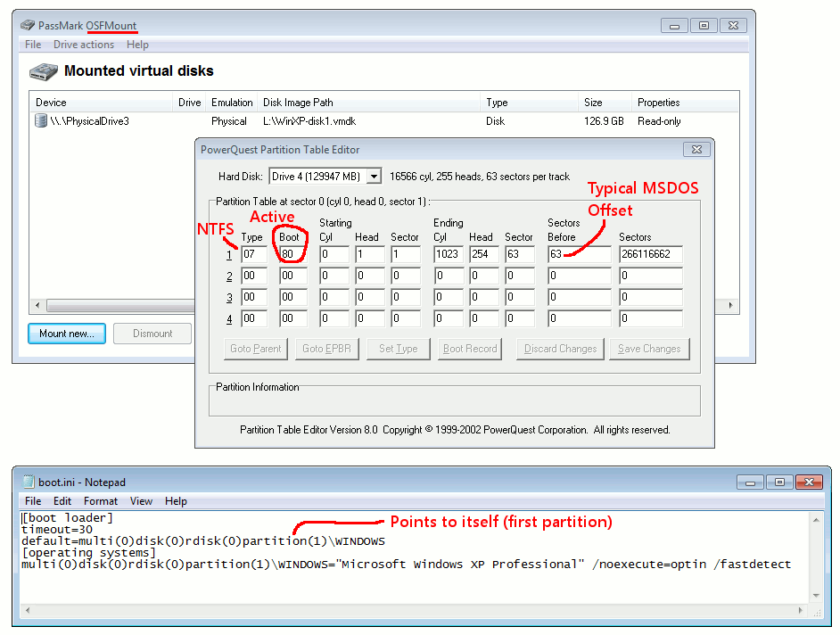
Task: Click partition 3 Boot field
Action: coord(293,297)
